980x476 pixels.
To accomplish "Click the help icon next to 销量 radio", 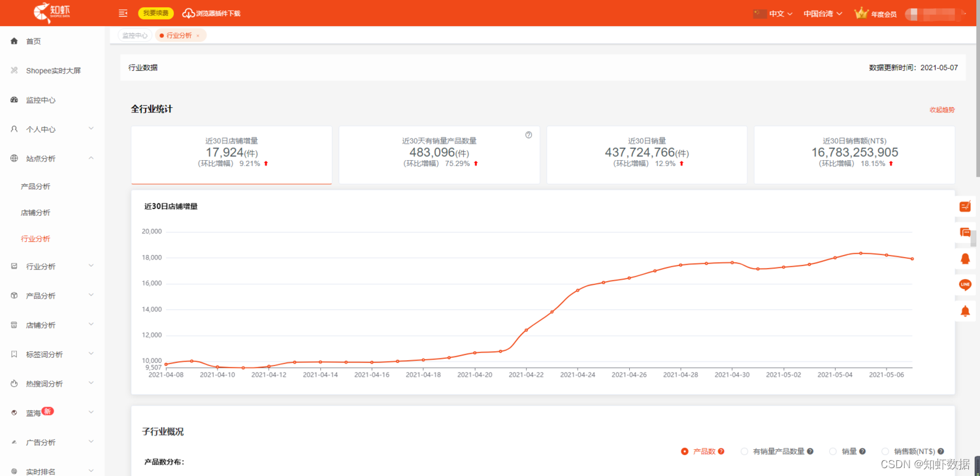I will [862, 451].
